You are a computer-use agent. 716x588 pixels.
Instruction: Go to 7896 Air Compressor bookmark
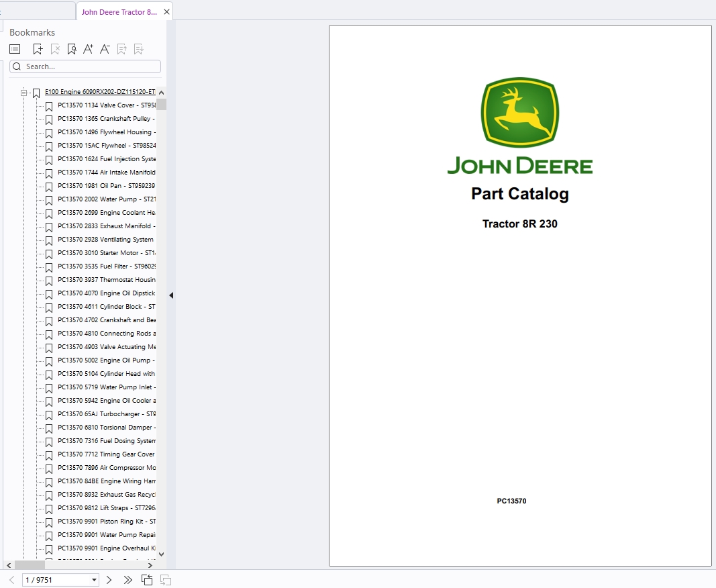tap(107, 468)
